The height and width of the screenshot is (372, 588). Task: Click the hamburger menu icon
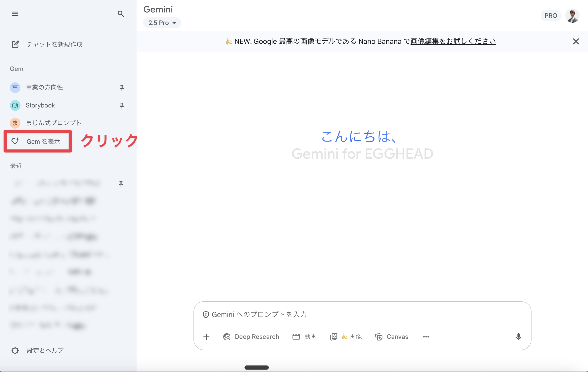(x=15, y=14)
